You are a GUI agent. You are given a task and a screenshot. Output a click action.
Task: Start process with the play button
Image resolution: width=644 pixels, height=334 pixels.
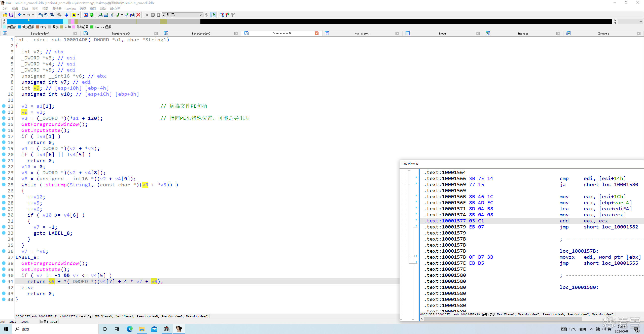click(147, 15)
